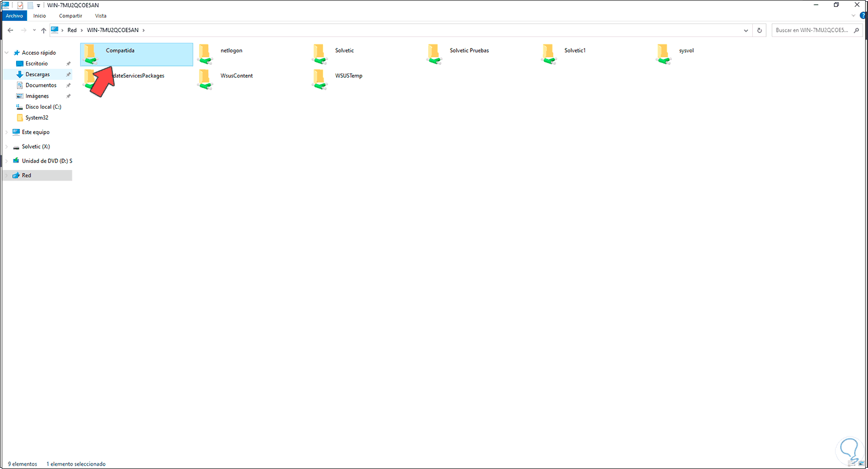Click the refresh icon next to the address bar
868x469 pixels.
coord(759,30)
